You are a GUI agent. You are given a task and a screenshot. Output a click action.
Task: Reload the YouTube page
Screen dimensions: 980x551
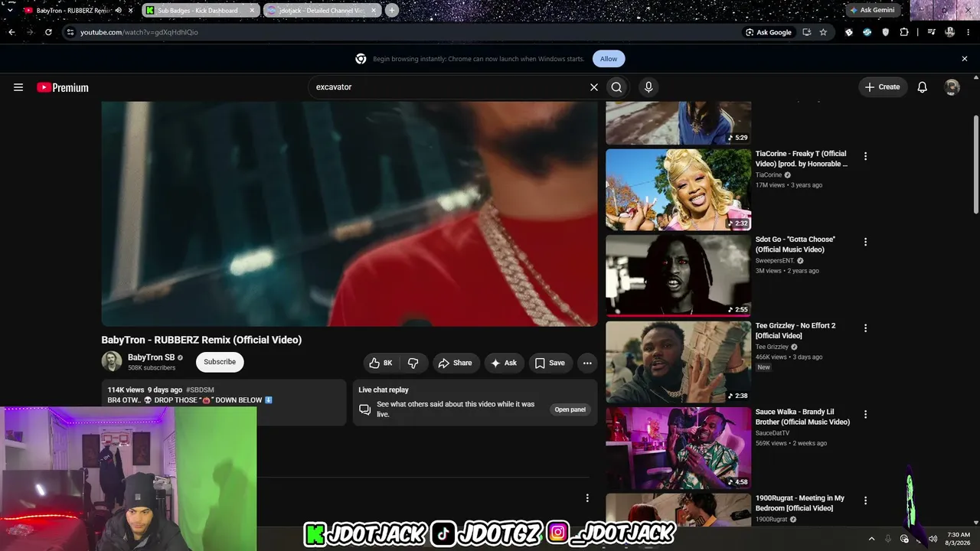point(48,32)
